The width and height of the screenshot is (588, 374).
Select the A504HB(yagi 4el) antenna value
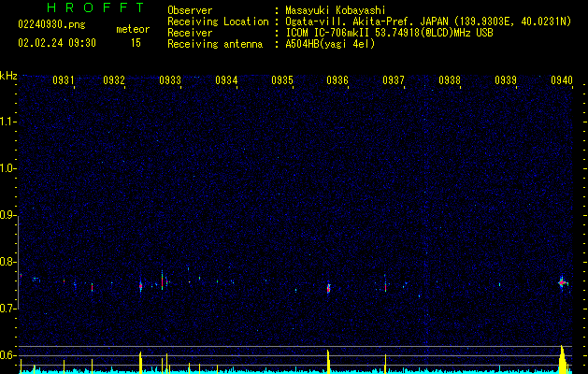tap(330, 44)
